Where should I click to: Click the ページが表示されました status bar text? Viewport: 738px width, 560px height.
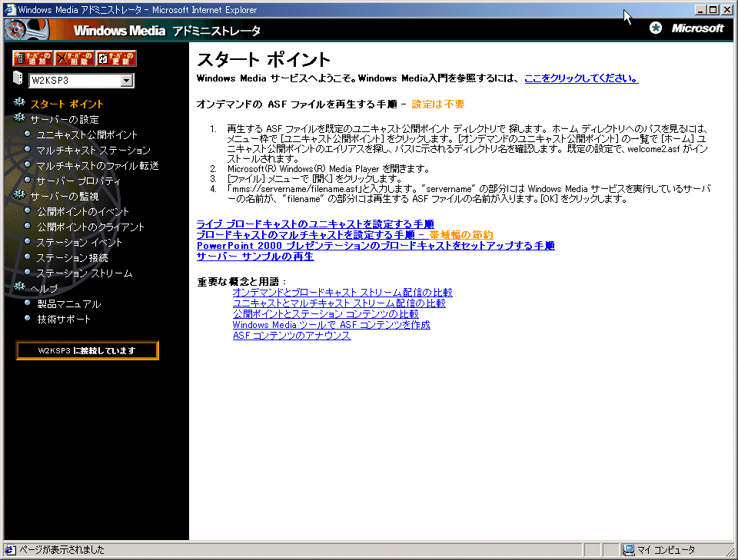[x=61, y=550]
